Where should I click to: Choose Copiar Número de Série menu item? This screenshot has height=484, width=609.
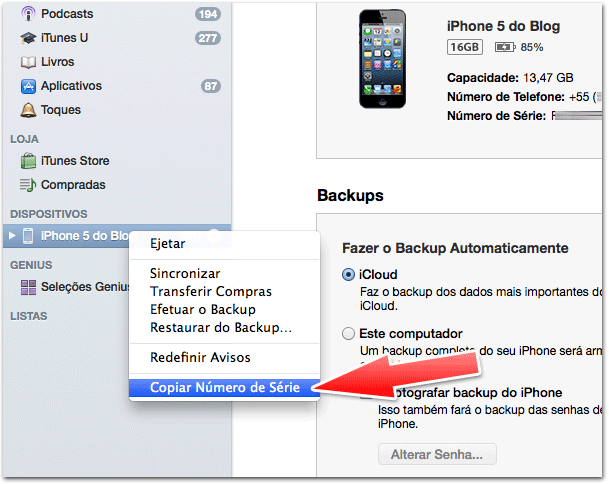point(224,388)
